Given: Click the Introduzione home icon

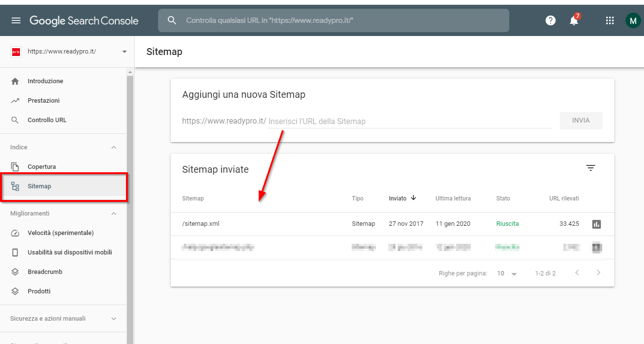Looking at the screenshot, I should (15, 81).
